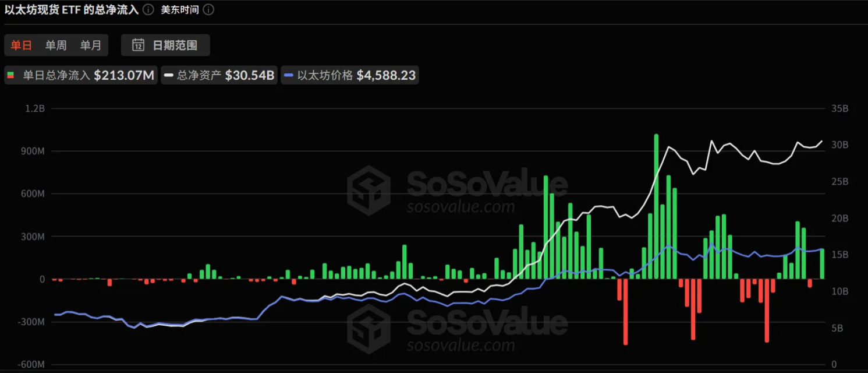868x373 pixels.
Task: Select the 单日 daily tab
Action: [x=22, y=45]
